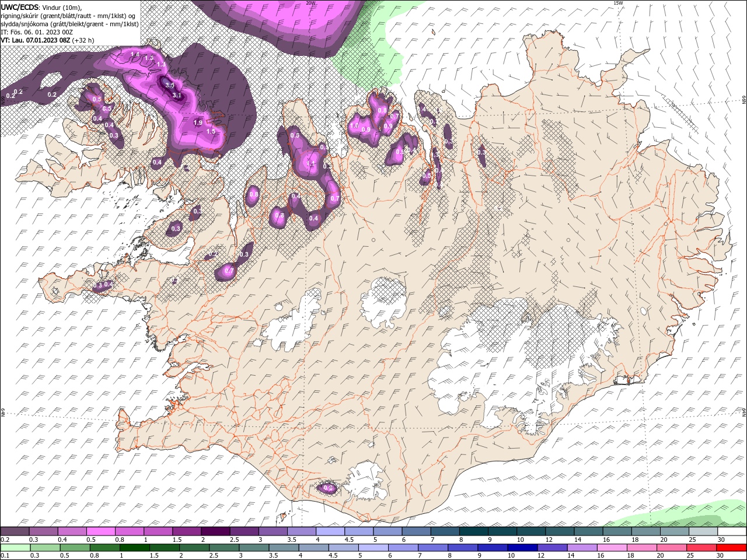Click the '3.1' snowfall value on the map
Viewport: 747px width, 560px height.
coord(177,95)
